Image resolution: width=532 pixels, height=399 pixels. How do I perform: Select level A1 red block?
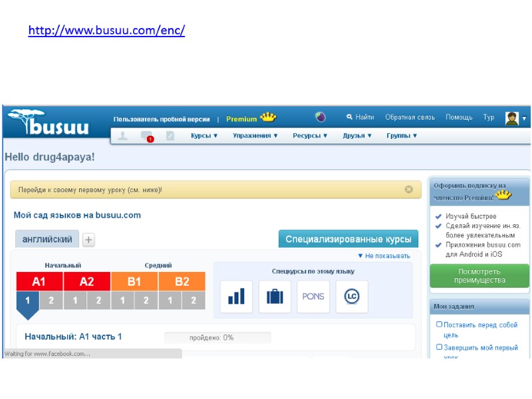pyautogui.click(x=39, y=281)
